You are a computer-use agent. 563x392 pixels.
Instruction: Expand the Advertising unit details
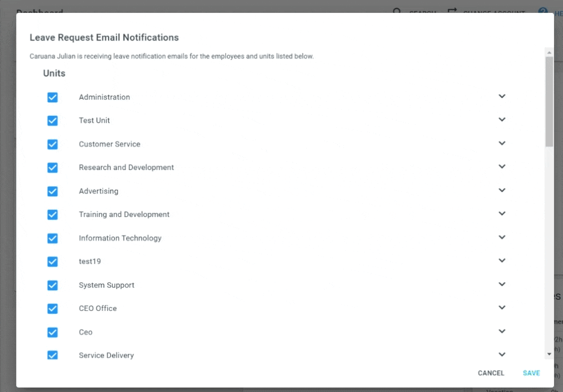[502, 190]
